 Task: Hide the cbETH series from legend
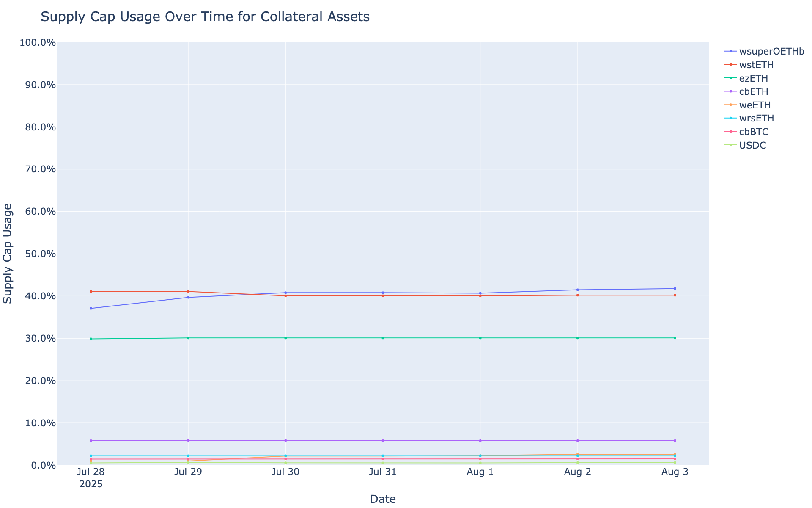(754, 91)
